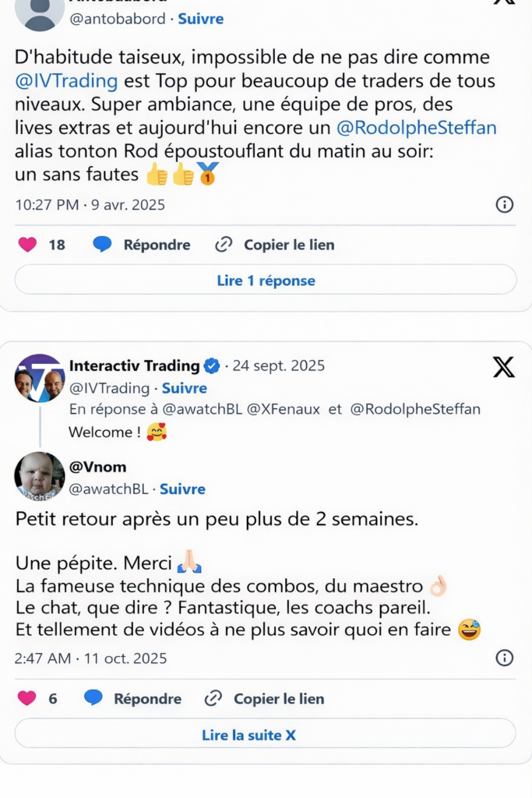Follow @awatchBL with the Suivre link

tap(182, 489)
